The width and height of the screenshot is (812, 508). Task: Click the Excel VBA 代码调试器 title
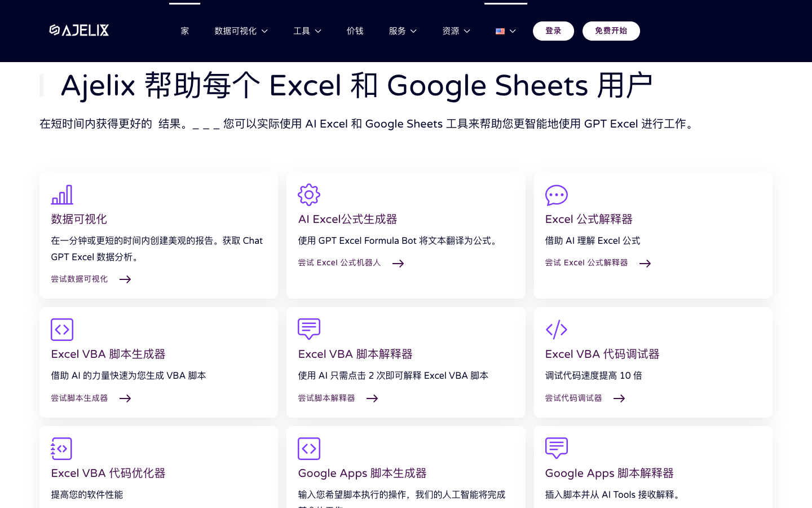tap(602, 354)
